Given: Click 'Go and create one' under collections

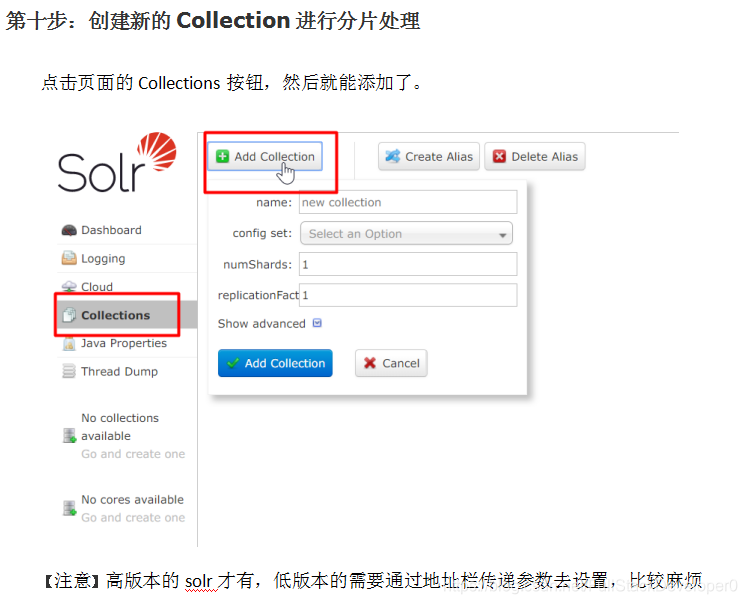Looking at the screenshot, I should coord(133,454).
